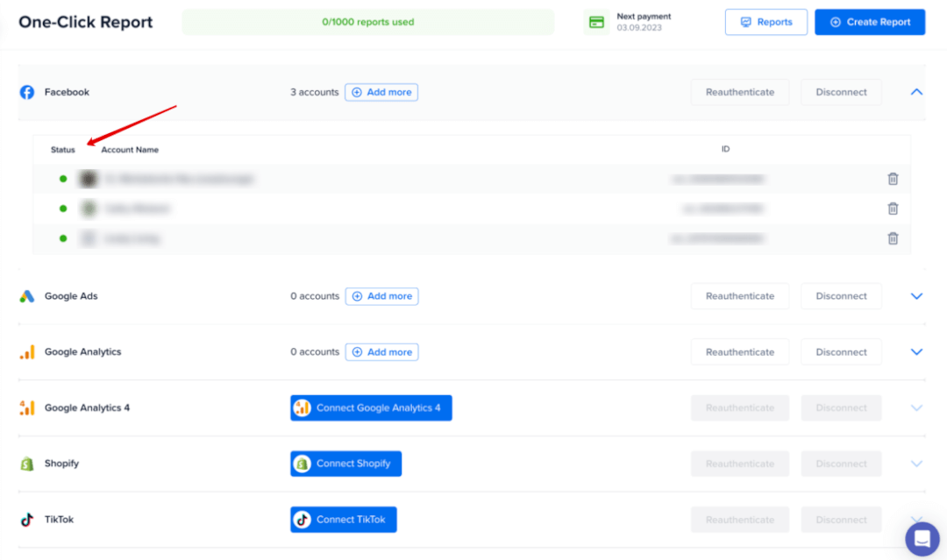Click the first Facebook account avatar

pos(89,179)
